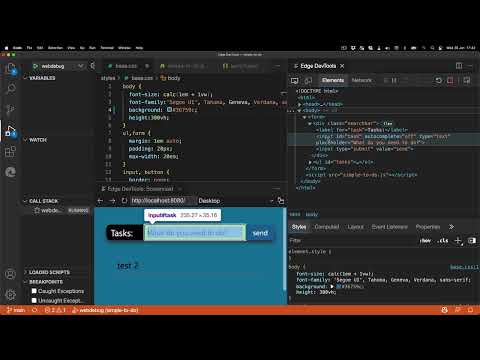Toggle the Uncaught Exceptions checkbox
This screenshot has width=480, height=360.
34,300
